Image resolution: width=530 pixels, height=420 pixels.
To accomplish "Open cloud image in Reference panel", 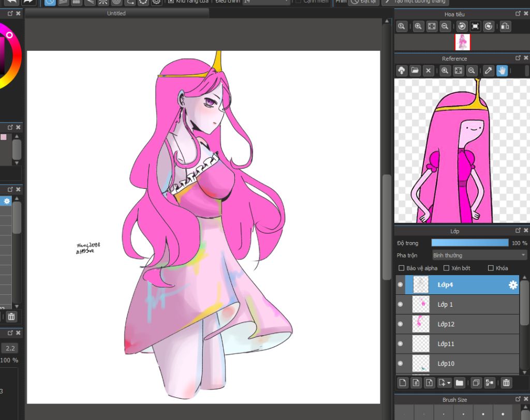I will [x=402, y=71].
